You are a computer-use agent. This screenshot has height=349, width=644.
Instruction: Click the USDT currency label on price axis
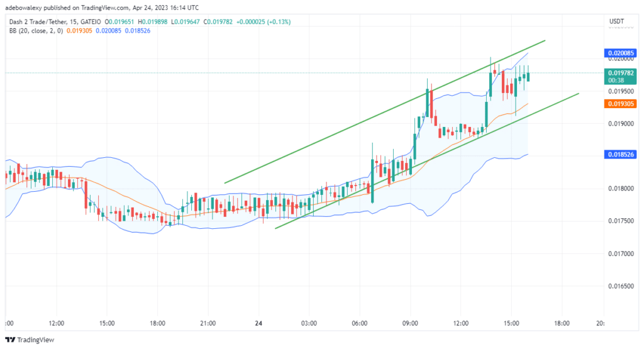(x=616, y=21)
